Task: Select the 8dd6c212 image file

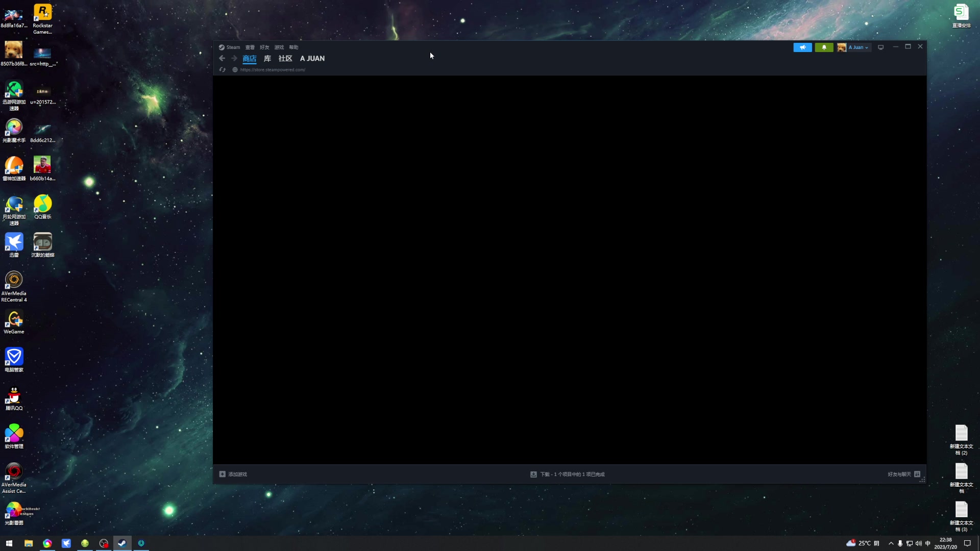Action: (x=42, y=133)
